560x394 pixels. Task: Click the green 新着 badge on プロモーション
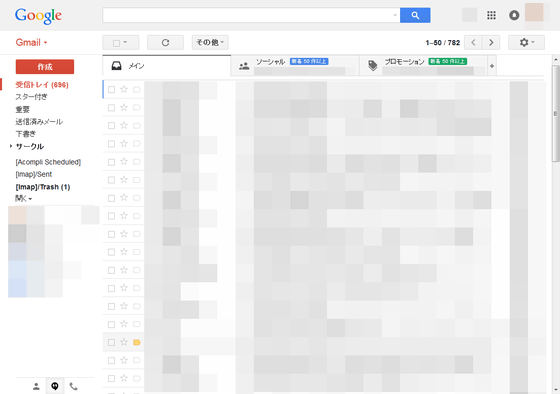(448, 61)
